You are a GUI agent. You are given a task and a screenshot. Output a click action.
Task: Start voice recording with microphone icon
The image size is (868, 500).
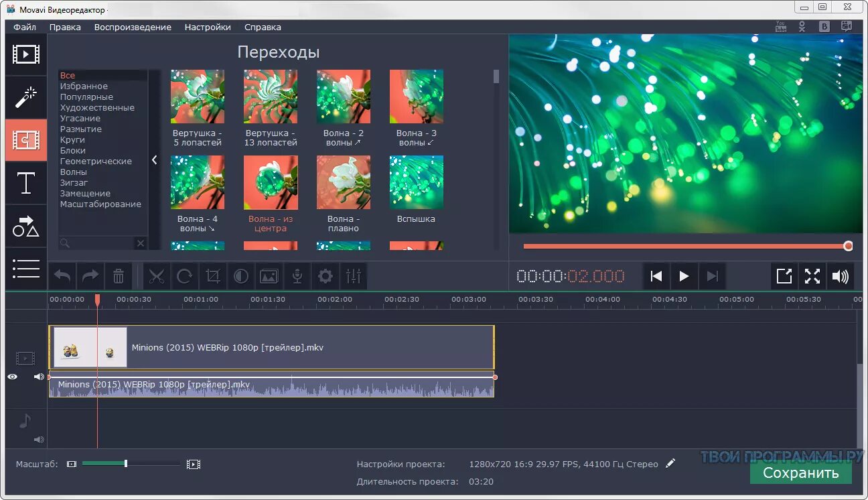(297, 275)
